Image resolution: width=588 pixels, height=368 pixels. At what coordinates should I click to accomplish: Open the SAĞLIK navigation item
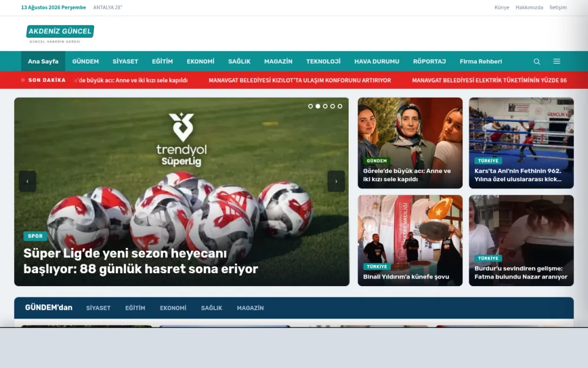[239, 61]
